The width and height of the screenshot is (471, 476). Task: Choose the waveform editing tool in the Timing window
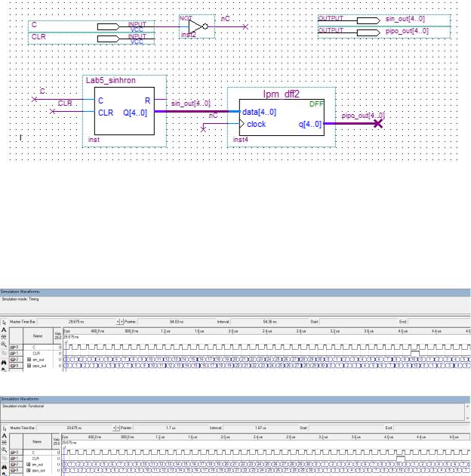[4, 337]
